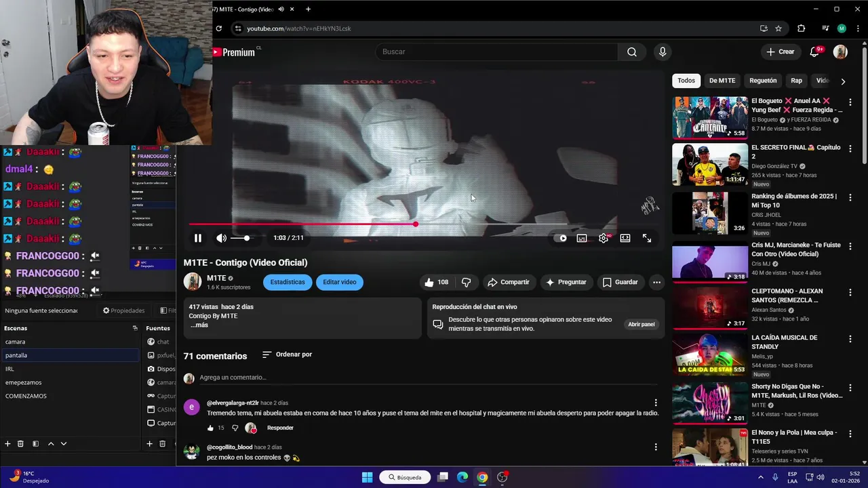Open the El Bogueto Anuel AA video thumbnail
Viewport: 868px width, 488px height.
pos(709,117)
